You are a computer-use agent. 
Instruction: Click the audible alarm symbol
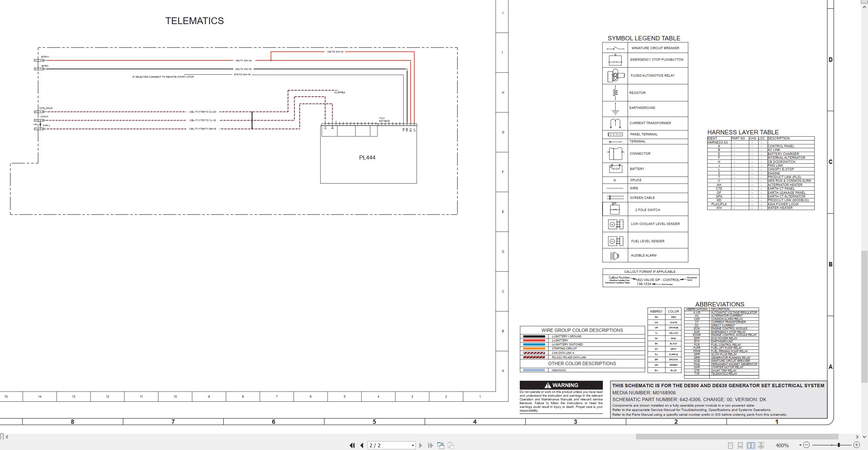click(x=614, y=256)
